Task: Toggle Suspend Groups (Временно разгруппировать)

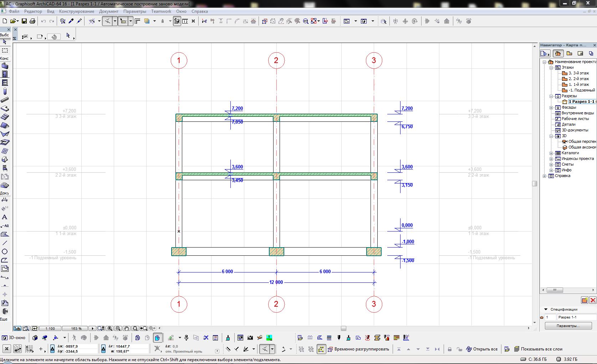Action: click(x=358, y=349)
